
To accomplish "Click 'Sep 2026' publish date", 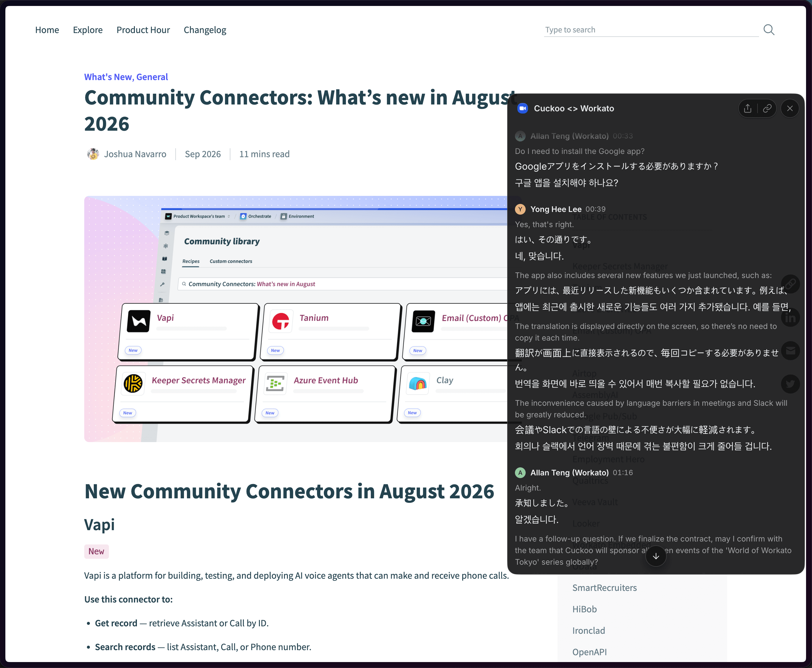I will point(203,154).
